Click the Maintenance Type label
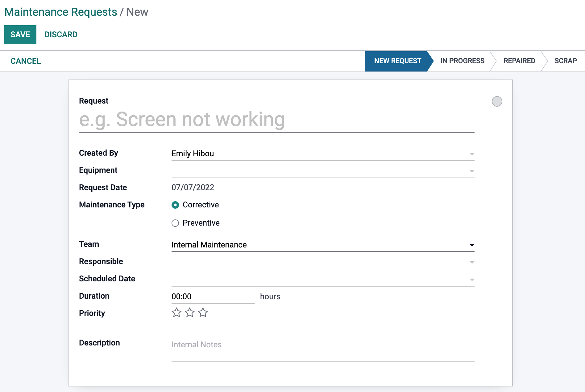585x392 pixels. click(x=112, y=205)
